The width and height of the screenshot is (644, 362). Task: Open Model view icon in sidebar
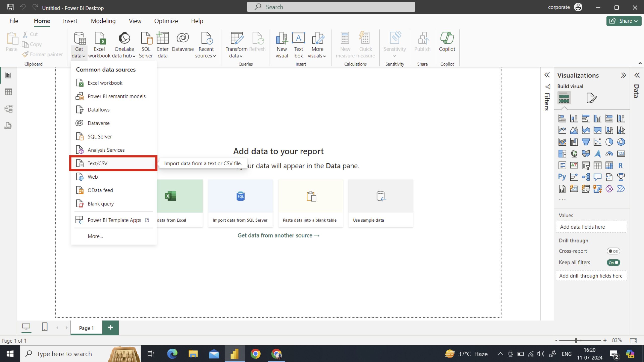8,109
